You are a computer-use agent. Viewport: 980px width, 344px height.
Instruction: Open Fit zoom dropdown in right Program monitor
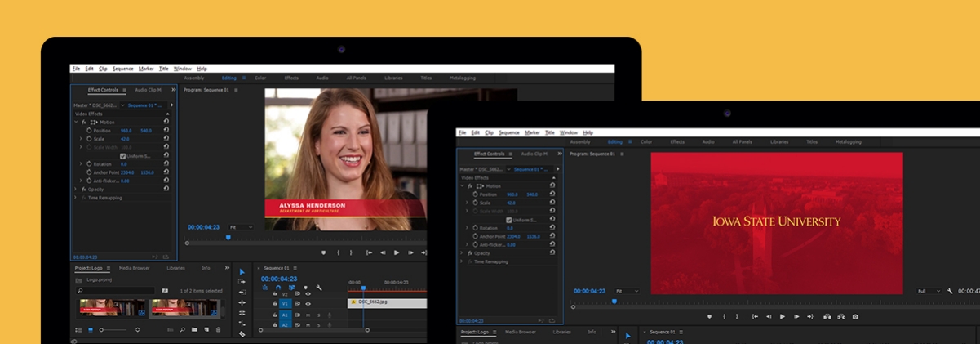pyautogui.click(x=627, y=291)
